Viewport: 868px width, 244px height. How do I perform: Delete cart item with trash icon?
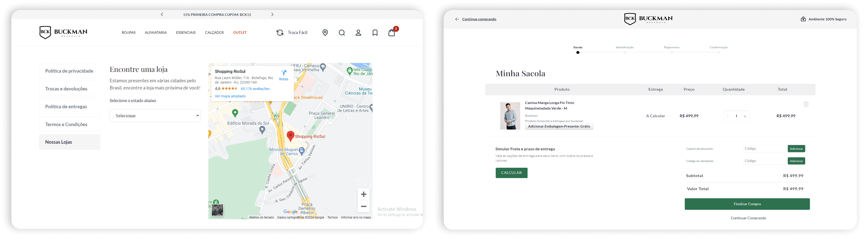pyautogui.click(x=806, y=104)
